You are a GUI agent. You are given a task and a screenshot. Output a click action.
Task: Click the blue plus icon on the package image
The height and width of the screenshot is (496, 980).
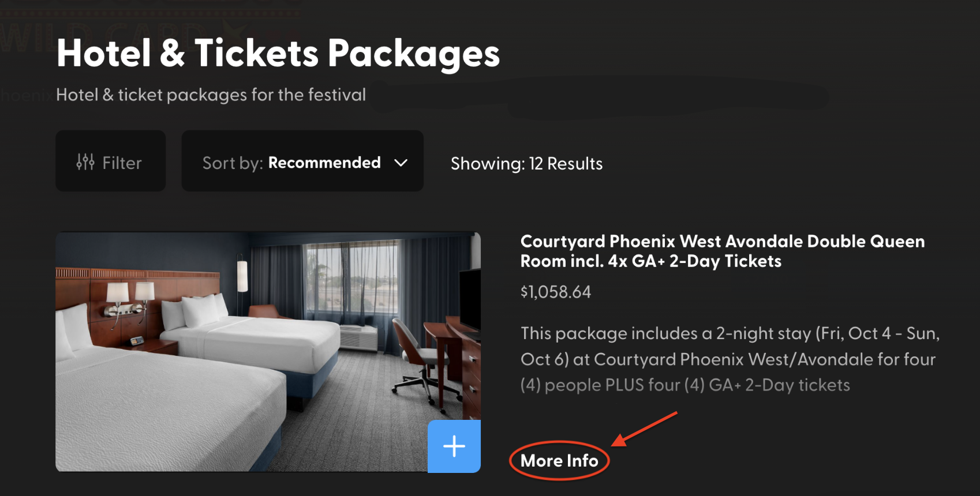pos(454,446)
